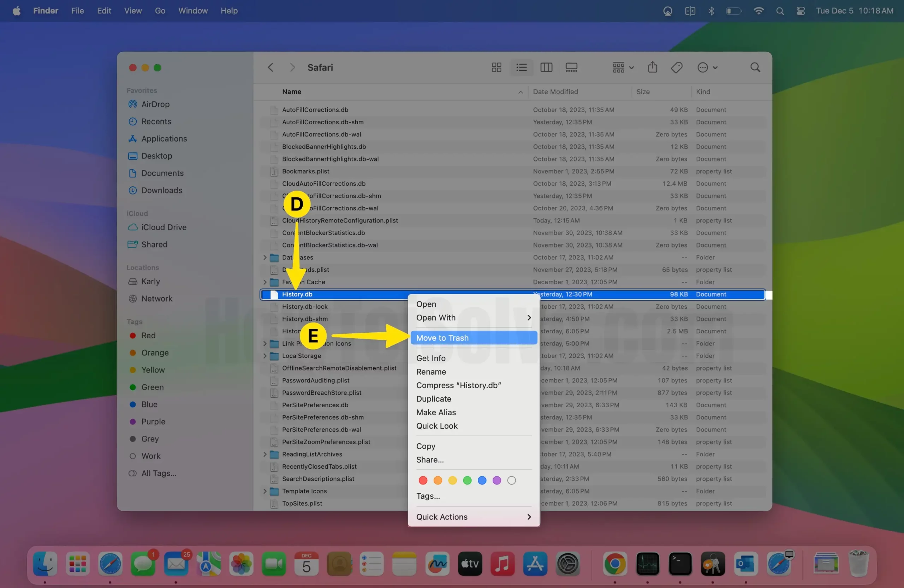The width and height of the screenshot is (904, 588).
Task: Open the View menu in menu bar
Action: [x=132, y=11]
